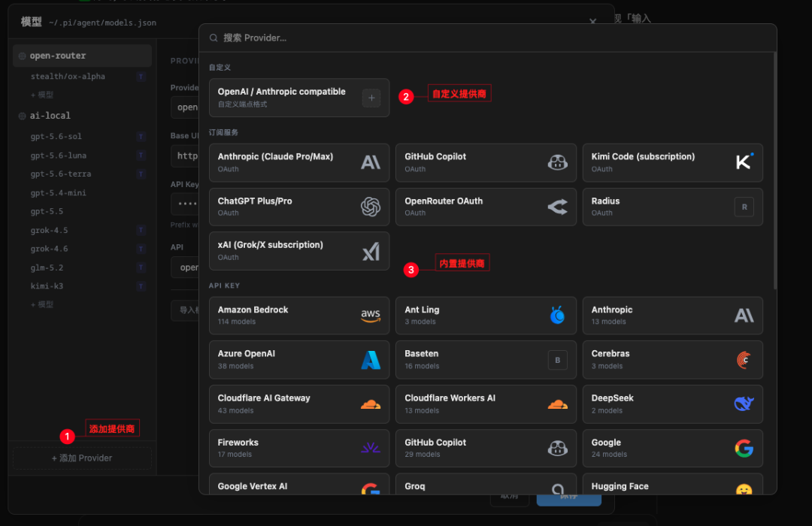Pick Amazon Bedrock with 114 models
The height and width of the screenshot is (526, 812).
click(x=299, y=316)
